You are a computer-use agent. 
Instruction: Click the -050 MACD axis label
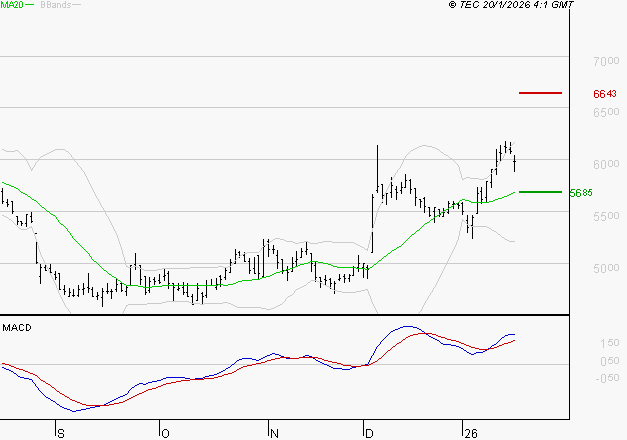(607, 378)
